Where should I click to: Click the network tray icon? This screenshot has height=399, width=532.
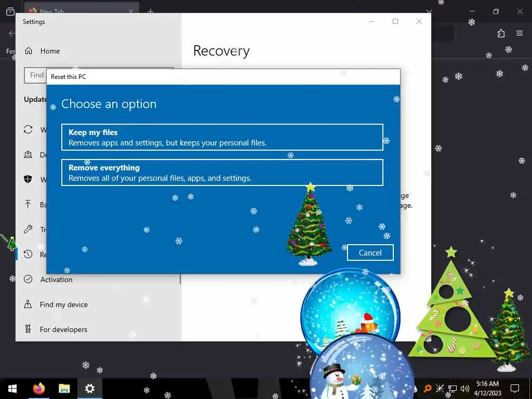coord(453,389)
